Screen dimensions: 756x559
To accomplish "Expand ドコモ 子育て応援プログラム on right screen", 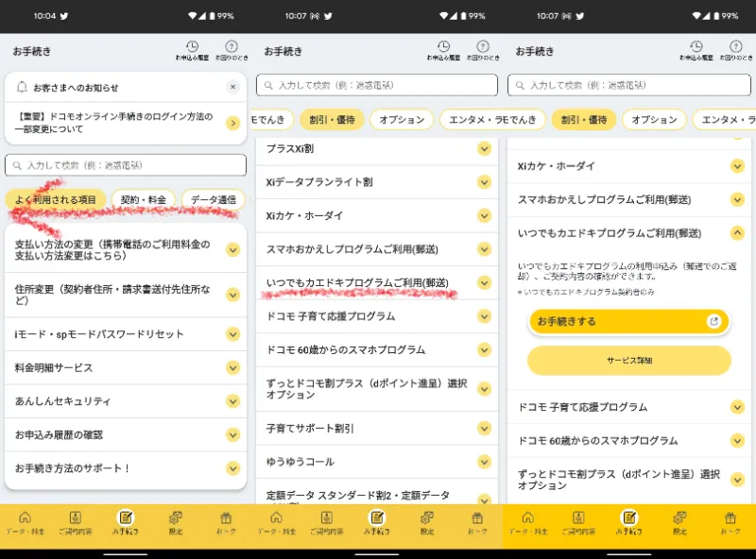I will (x=629, y=407).
